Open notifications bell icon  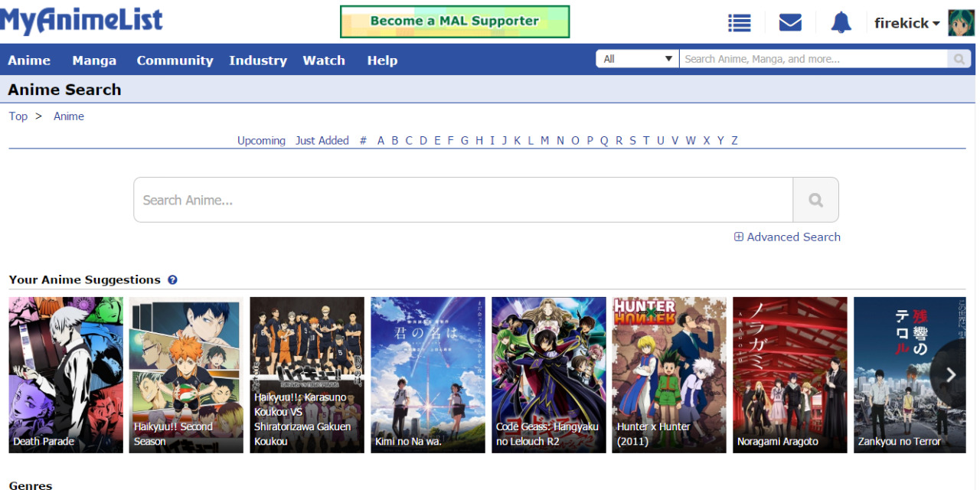[x=841, y=23]
